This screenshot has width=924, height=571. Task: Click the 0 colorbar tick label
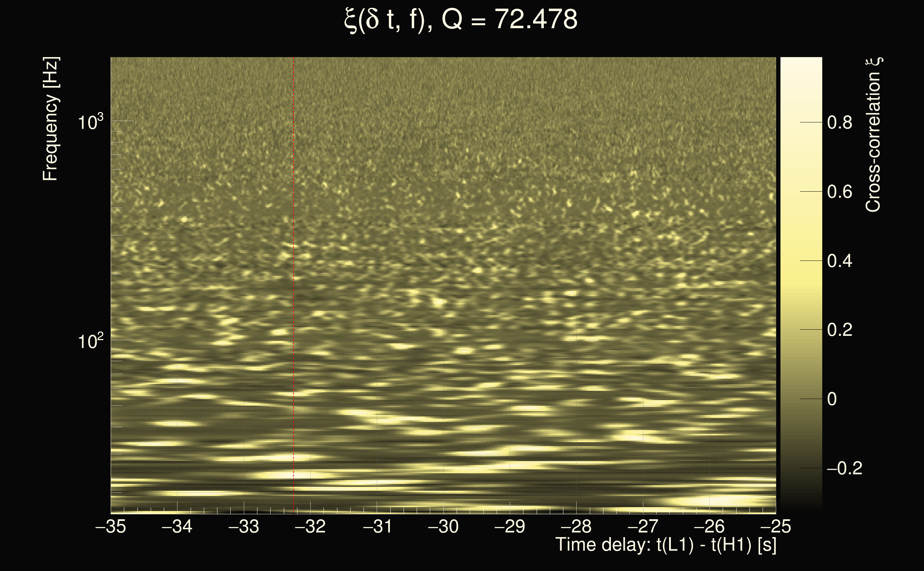click(x=832, y=399)
